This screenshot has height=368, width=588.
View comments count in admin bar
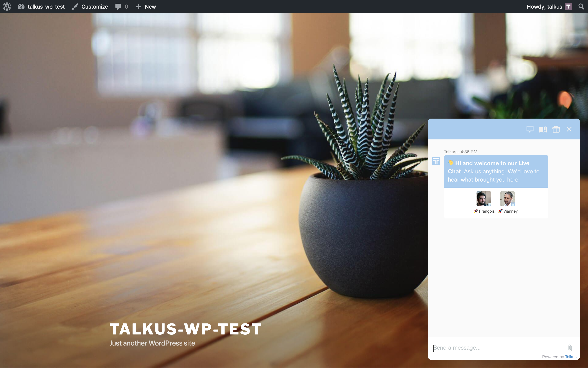click(121, 7)
